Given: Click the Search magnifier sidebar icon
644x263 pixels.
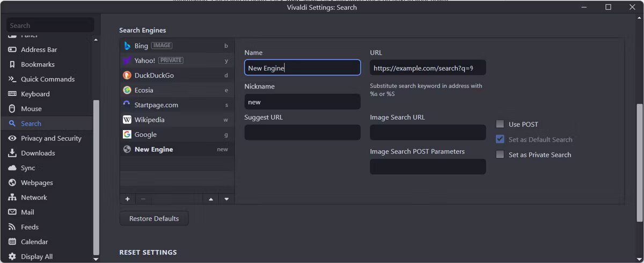Looking at the screenshot, I should (12, 123).
